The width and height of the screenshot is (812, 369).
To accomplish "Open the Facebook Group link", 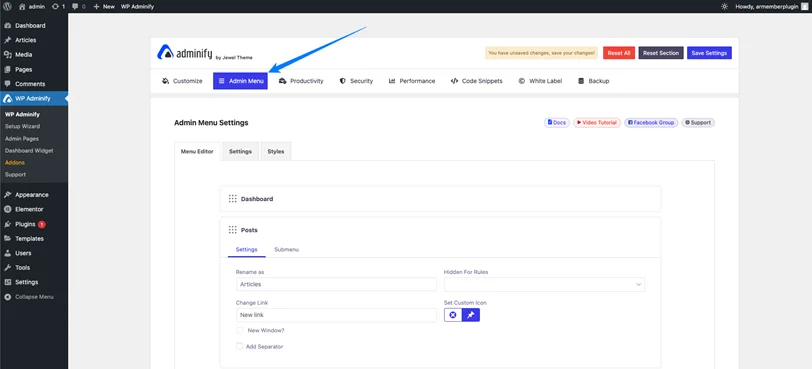I will click(651, 123).
